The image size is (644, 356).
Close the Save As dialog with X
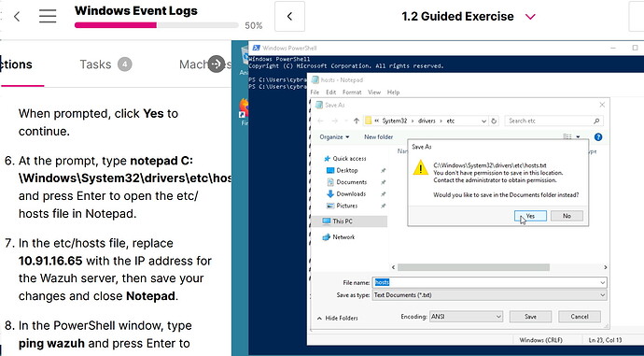point(602,105)
